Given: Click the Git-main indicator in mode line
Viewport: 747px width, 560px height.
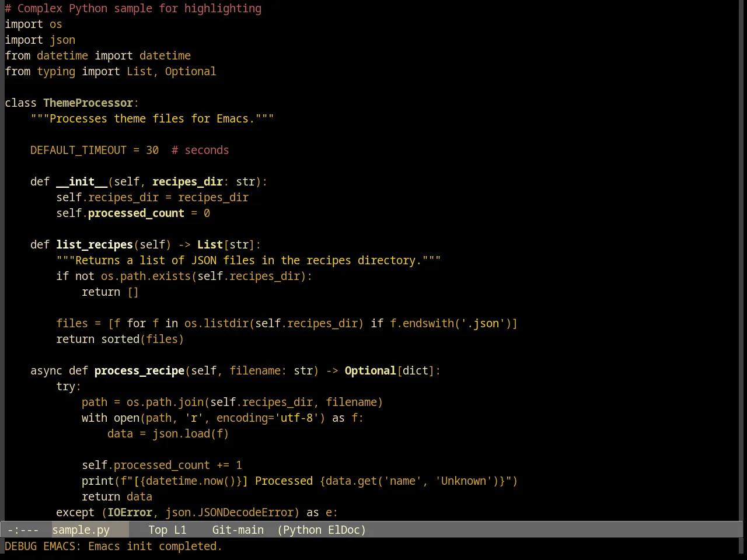Looking at the screenshot, I should pos(238,530).
